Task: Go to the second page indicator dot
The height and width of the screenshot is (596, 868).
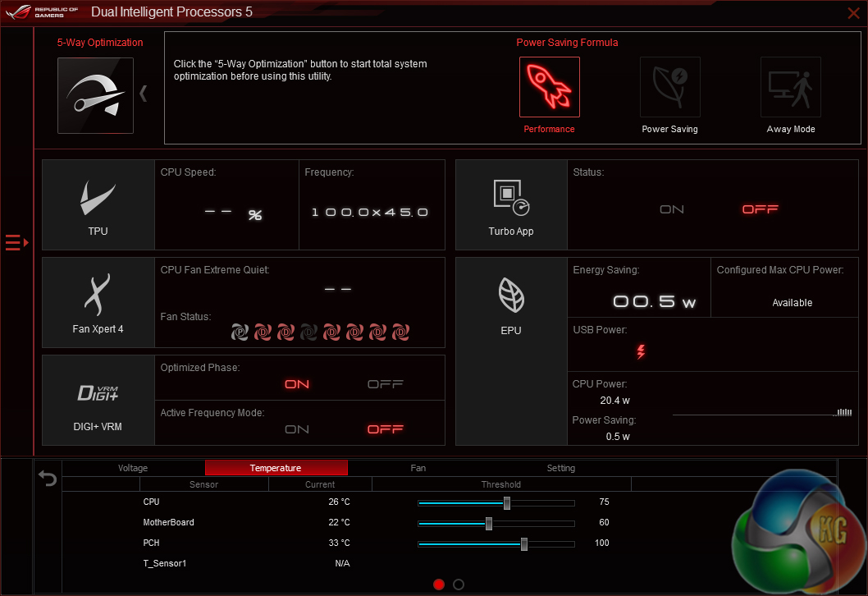Action: 459,585
